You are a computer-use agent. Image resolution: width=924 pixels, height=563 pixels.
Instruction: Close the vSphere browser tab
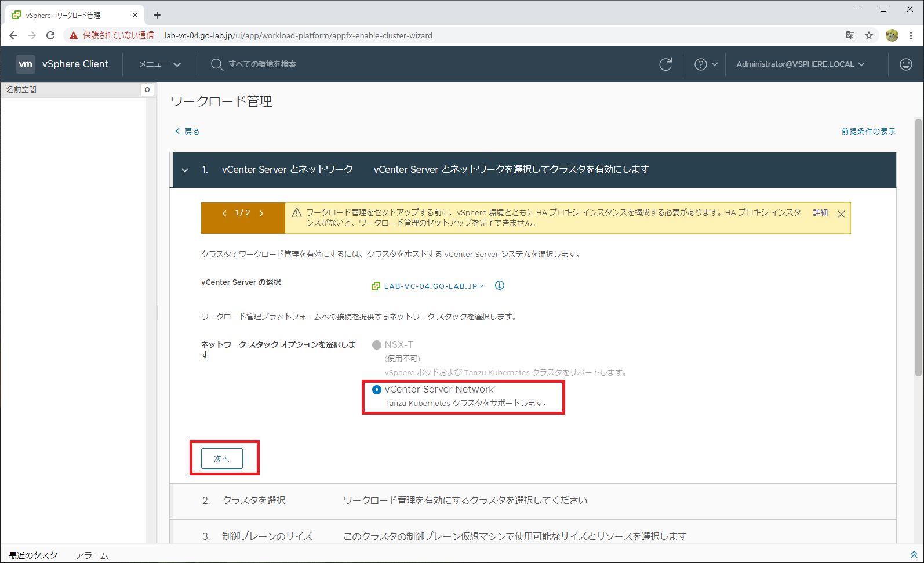[x=135, y=15]
